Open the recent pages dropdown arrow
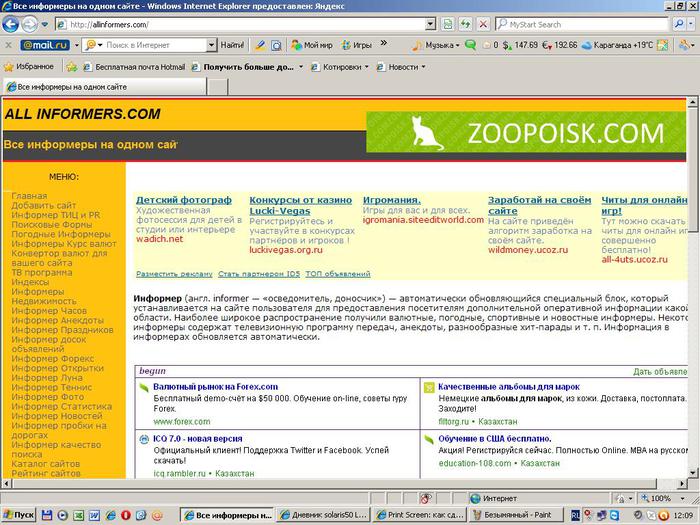700x525 pixels. pos(45,24)
